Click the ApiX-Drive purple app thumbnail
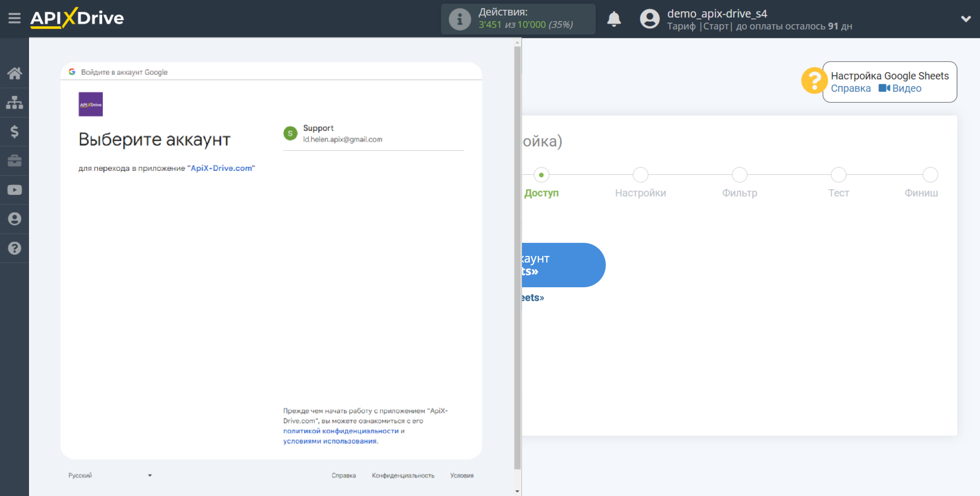 pyautogui.click(x=91, y=104)
